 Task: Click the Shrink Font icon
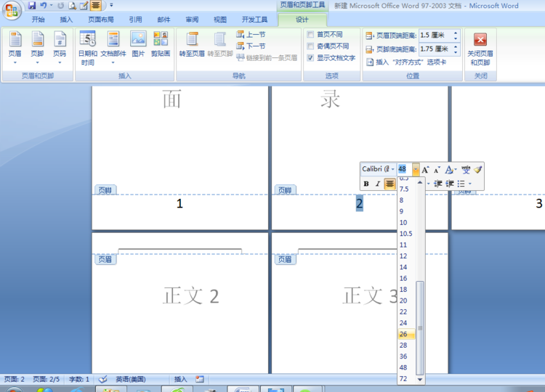437,169
